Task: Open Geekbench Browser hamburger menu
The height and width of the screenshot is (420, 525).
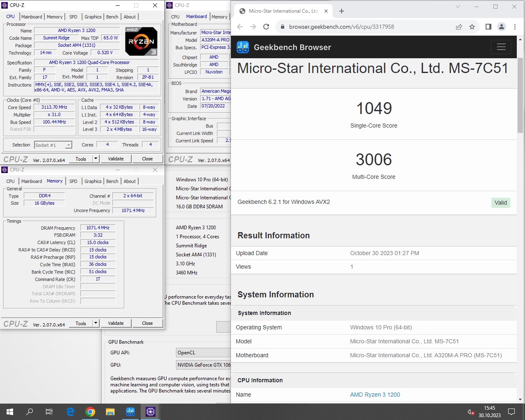Action: tap(501, 47)
